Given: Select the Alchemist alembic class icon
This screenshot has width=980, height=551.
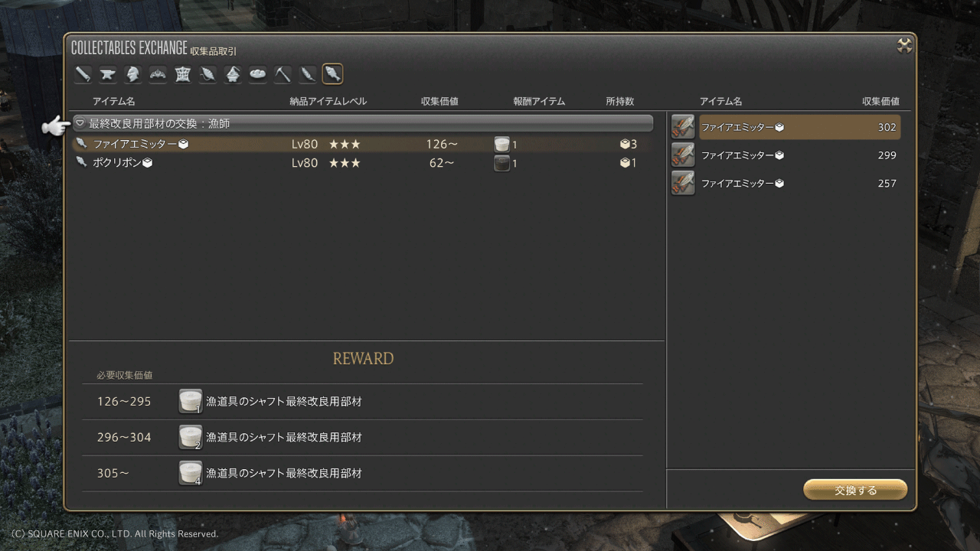Looking at the screenshot, I should (233, 74).
